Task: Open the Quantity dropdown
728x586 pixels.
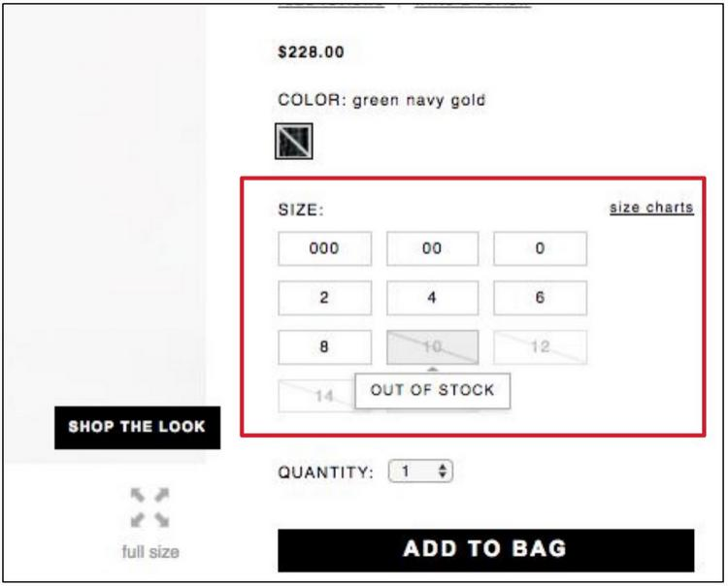Action: [421, 472]
